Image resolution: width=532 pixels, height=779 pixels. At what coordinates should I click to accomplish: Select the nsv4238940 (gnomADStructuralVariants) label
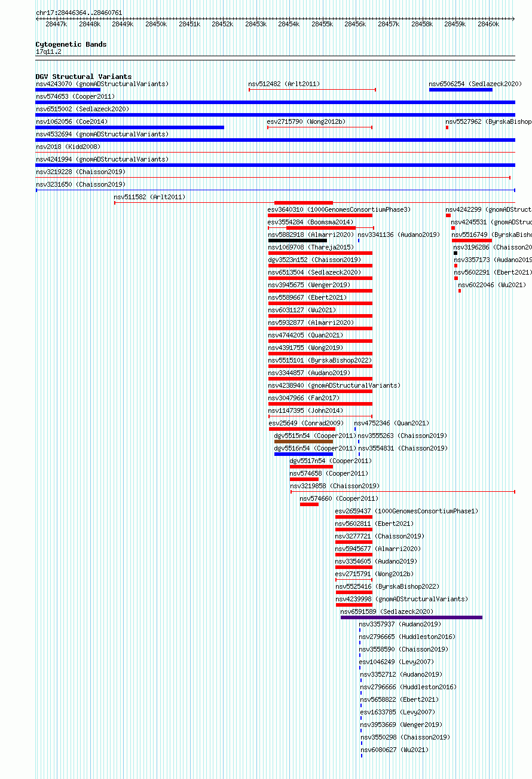click(334, 385)
